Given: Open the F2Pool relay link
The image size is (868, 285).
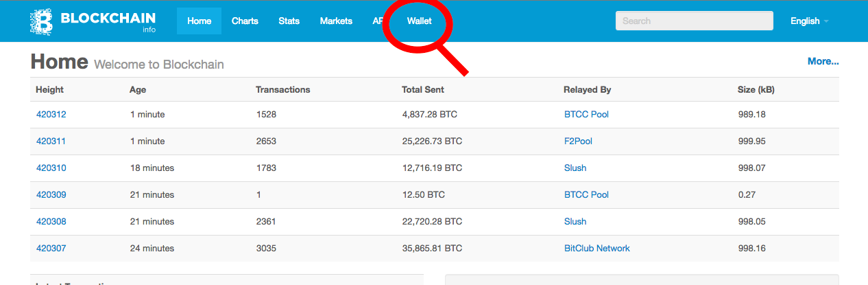Looking at the screenshot, I should 578,141.
